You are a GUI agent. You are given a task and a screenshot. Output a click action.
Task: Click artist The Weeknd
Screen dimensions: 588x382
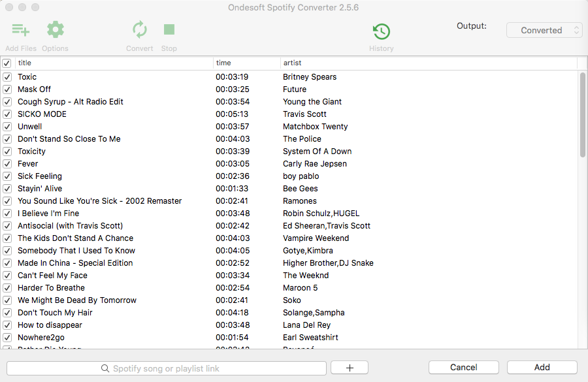(x=306, y=276)
